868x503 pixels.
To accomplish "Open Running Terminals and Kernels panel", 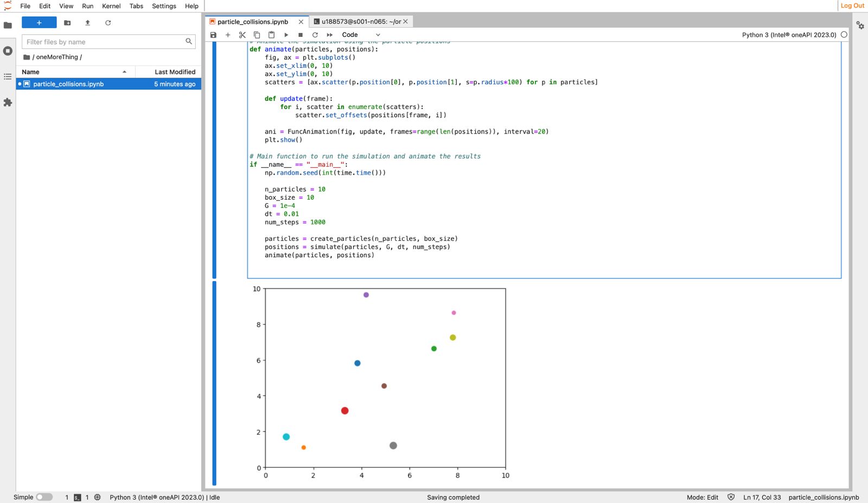I will point(8,51).
